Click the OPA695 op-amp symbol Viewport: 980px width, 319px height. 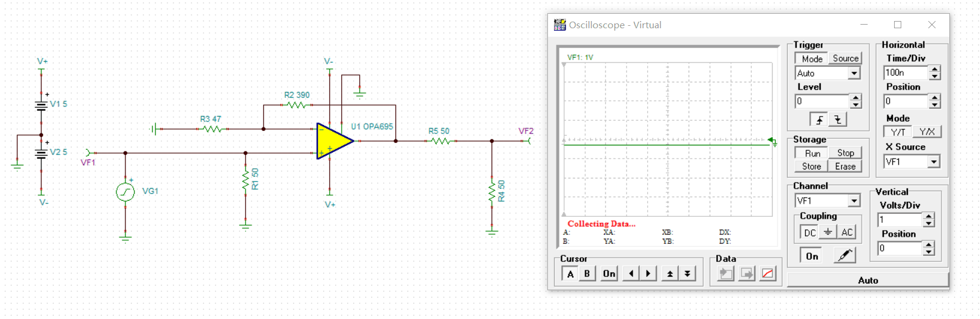(335, 141)
